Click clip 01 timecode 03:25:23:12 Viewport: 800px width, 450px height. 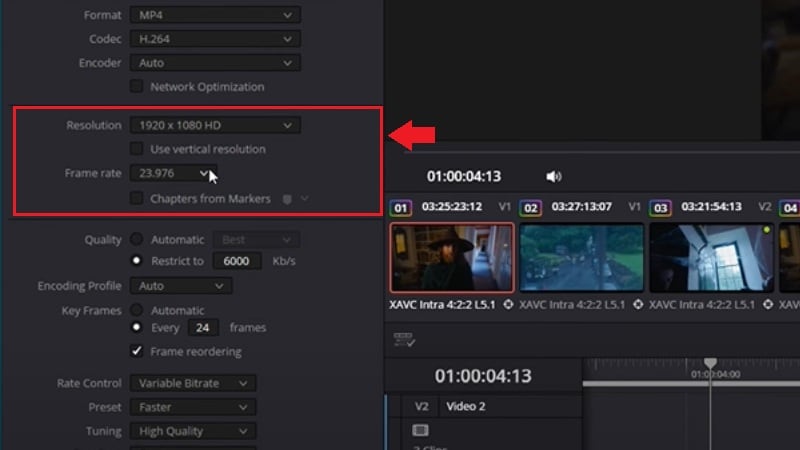(x=452, y=207)
